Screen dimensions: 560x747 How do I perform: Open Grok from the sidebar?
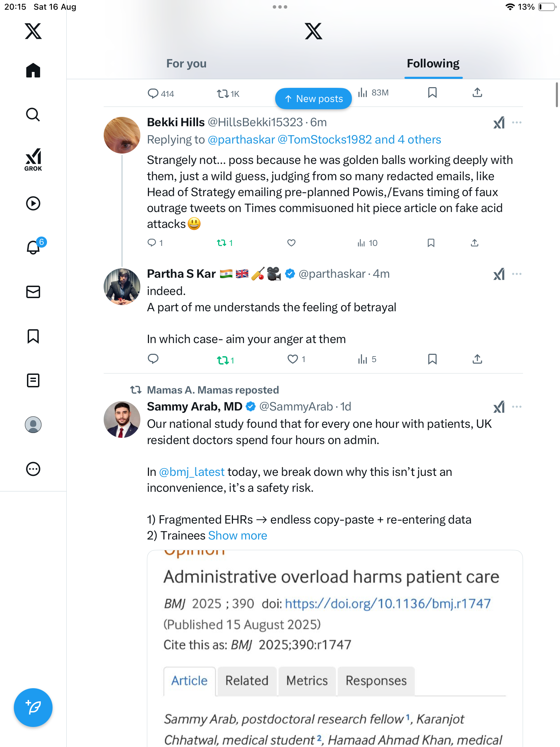pos(33,159)
